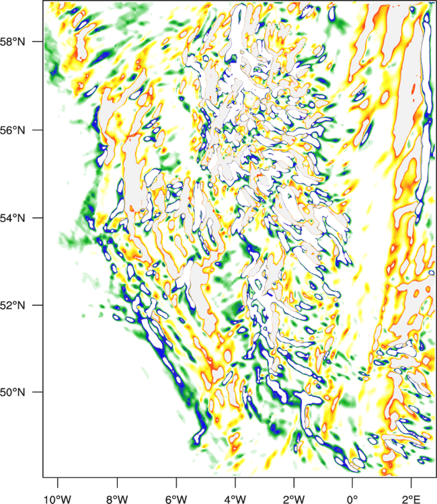Click the 58°N latitude label
437x504 pixels.
click(x=12, y=42)
